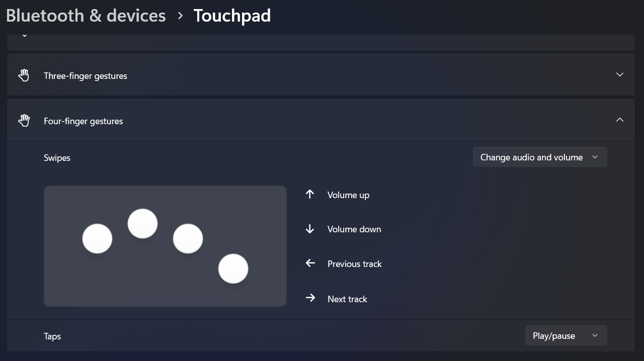644x361 pixels.
Task: Open the Taps 'Play/pause' dropdown
Action: coord(566,336)
